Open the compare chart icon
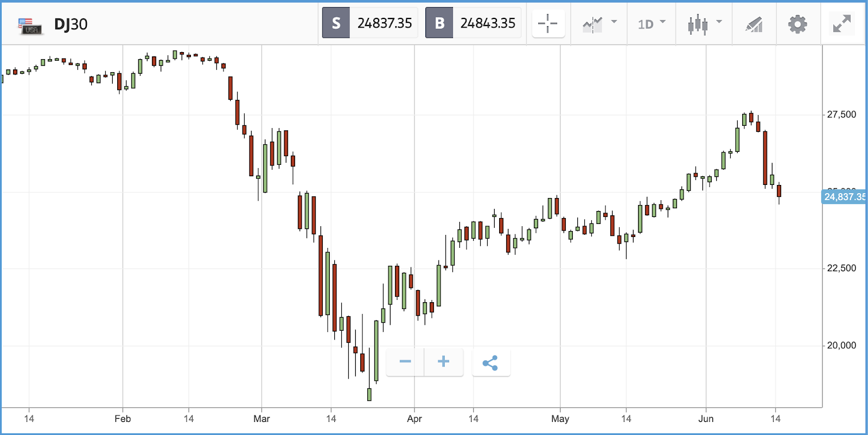 point(592,24)
